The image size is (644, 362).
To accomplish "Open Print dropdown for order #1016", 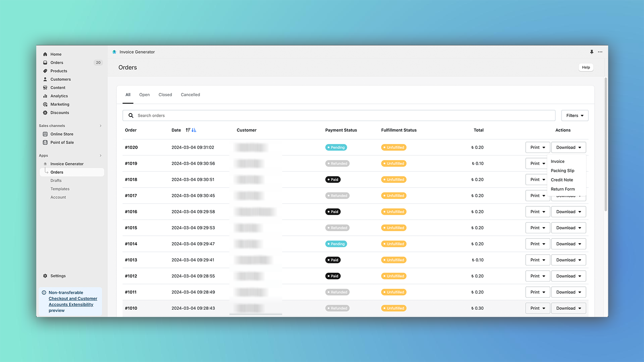I will (537, 212).
